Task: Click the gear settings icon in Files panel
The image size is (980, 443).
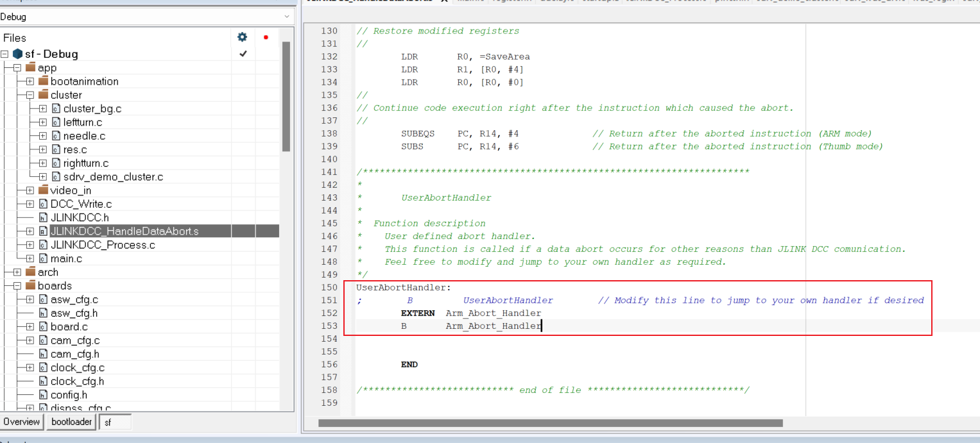Action: [x=243, y=37]
